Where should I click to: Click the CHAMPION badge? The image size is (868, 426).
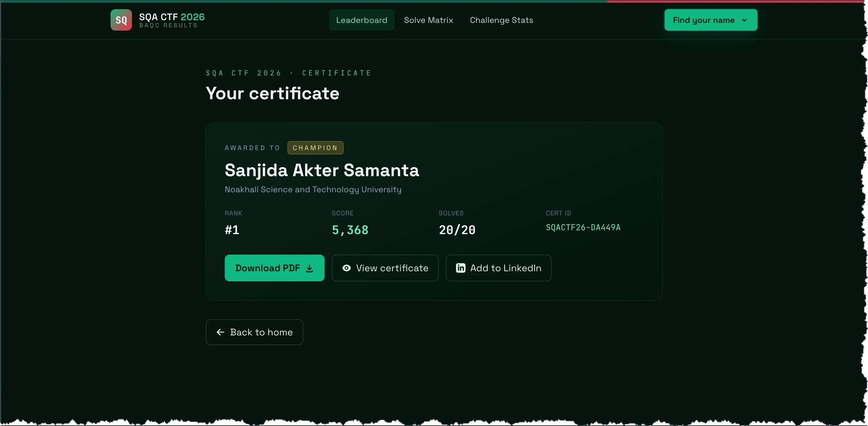315,148
